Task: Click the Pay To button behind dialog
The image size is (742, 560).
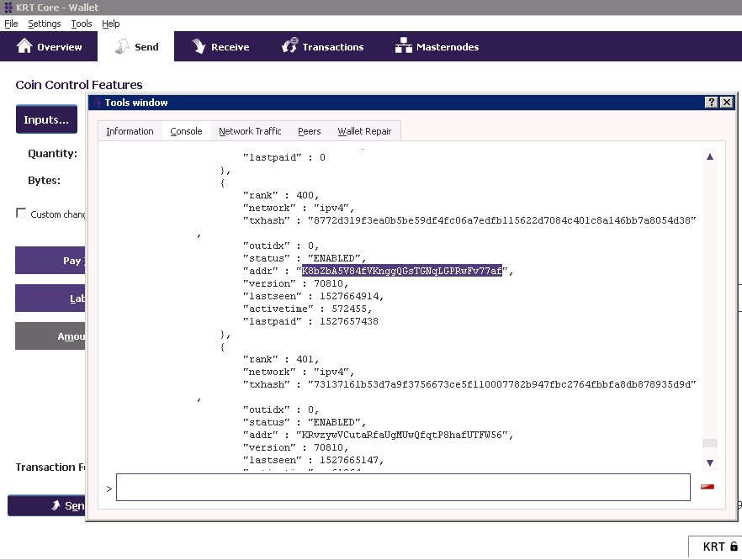Action: [50, 260]
